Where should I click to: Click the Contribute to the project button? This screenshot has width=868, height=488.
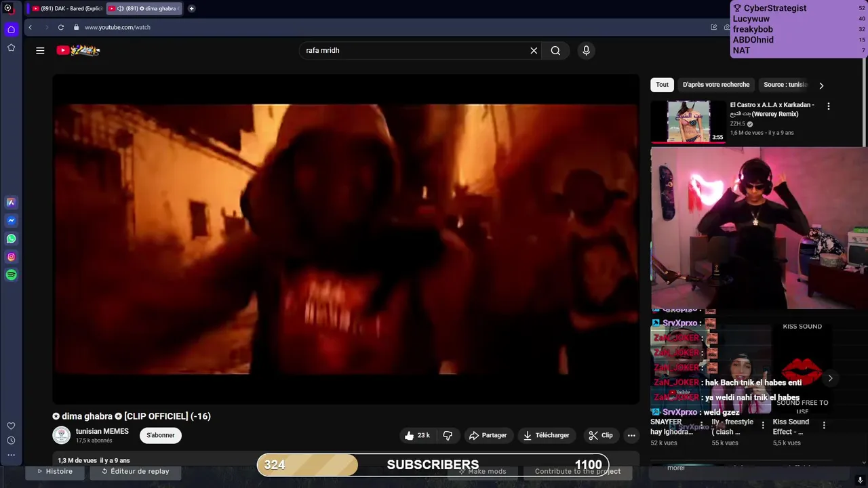(577, 471)
